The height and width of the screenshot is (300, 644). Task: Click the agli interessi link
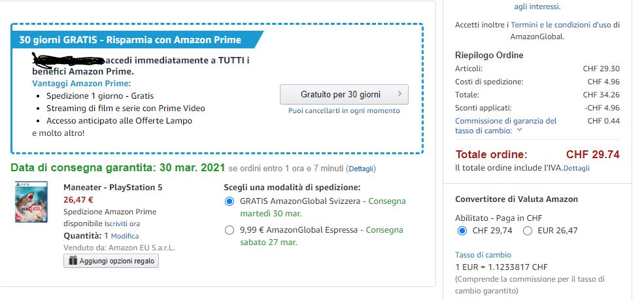[x=537, y=7]
